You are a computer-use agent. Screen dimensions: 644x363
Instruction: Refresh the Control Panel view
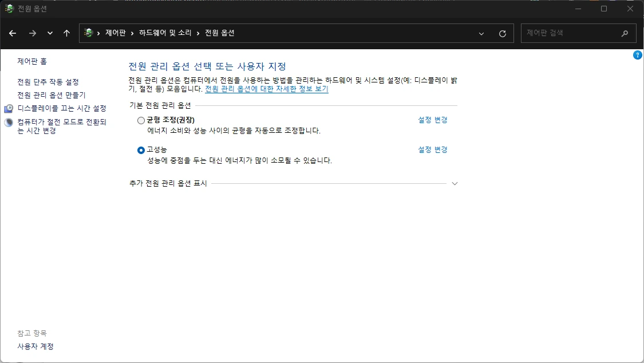pyautogui.click(x=502, y=33)
